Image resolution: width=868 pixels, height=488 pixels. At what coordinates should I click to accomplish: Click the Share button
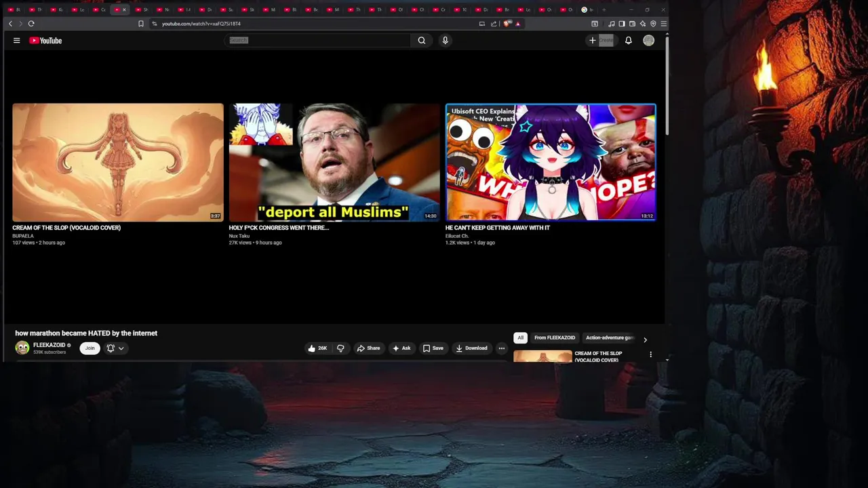point(368,348)
